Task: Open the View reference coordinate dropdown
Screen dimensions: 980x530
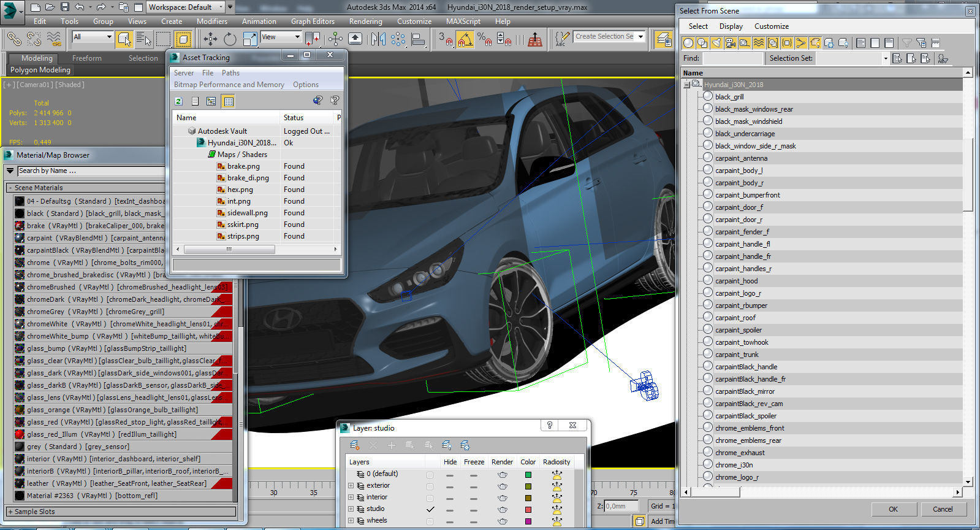Action: coord(281,37)
